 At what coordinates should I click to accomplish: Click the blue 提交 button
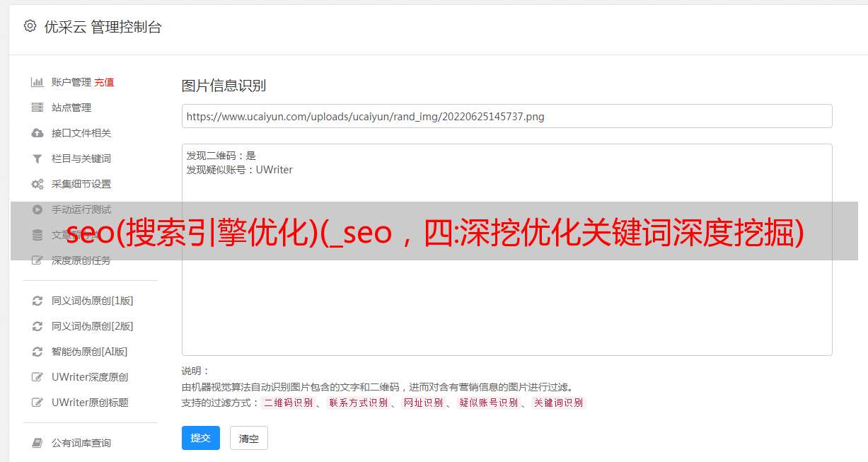click(201, 438)
